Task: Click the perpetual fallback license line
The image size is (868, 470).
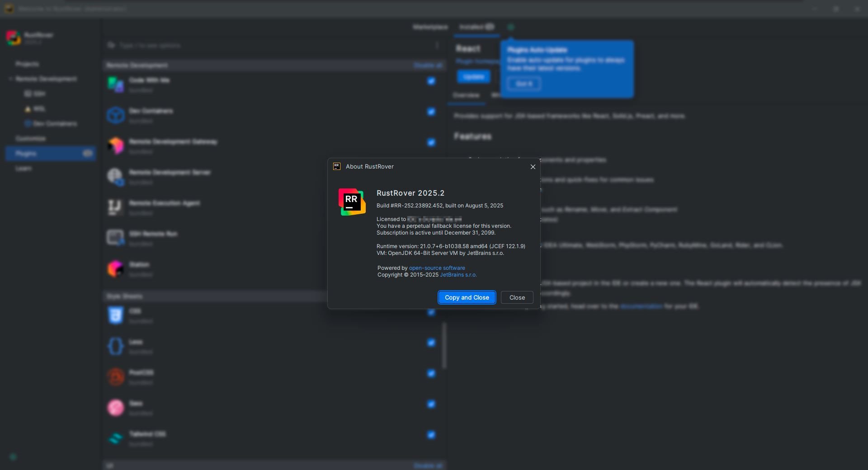Action: point(444,226)
